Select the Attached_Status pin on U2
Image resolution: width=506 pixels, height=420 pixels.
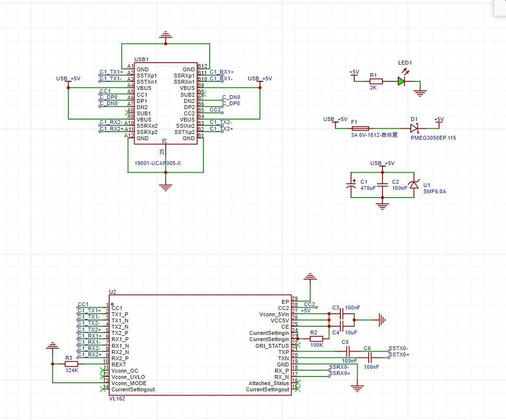(268, 383)
